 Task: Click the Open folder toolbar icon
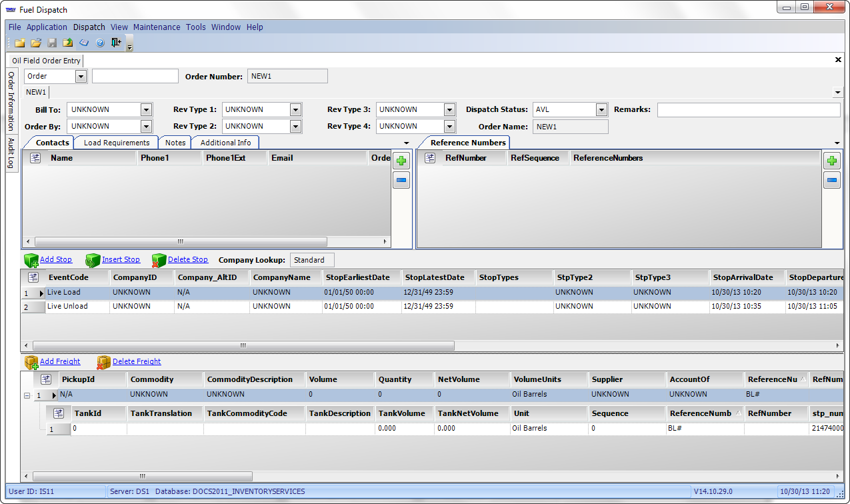point(36,43)
